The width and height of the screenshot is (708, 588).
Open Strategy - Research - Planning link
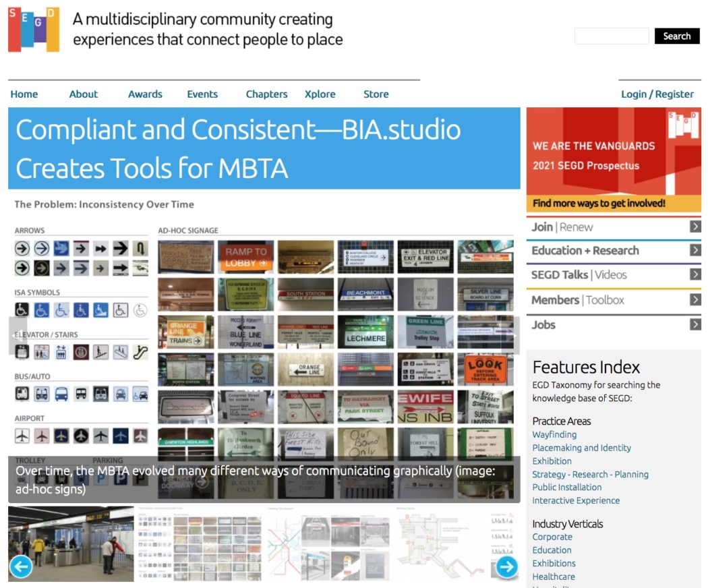click(x=590, y=474)
